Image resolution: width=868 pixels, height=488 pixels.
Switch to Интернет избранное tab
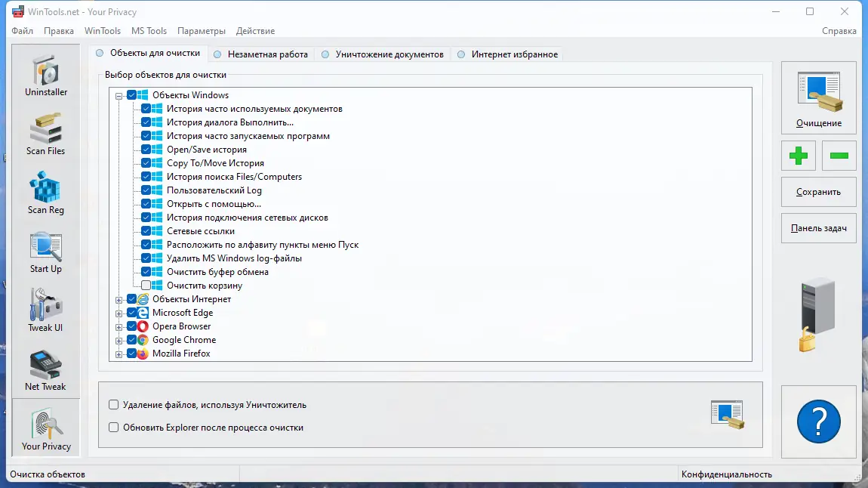pos(508,54)
